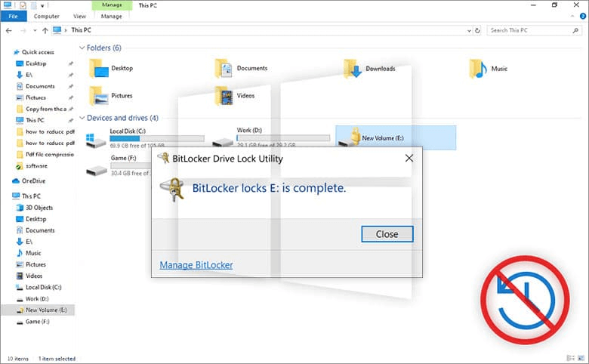Click the back navigation arrow
The height and width of the screenshot is (364, 589).
[x=9, y=30]
